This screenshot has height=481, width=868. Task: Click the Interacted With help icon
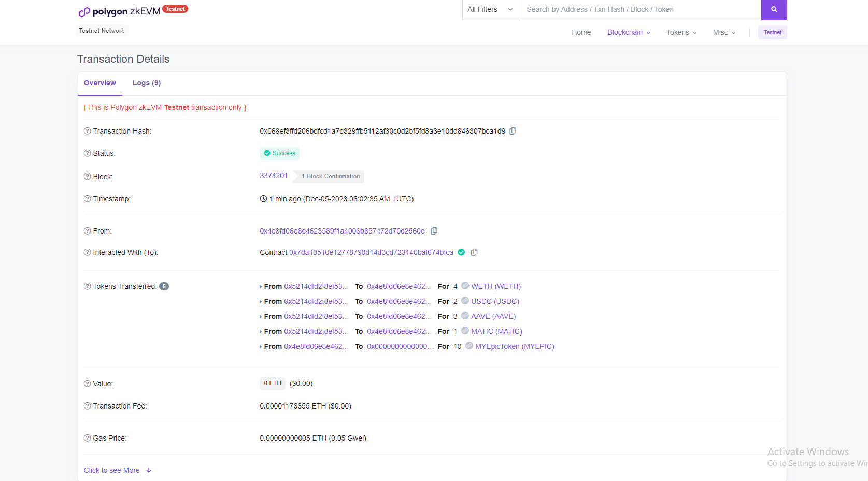coord(87,252)
